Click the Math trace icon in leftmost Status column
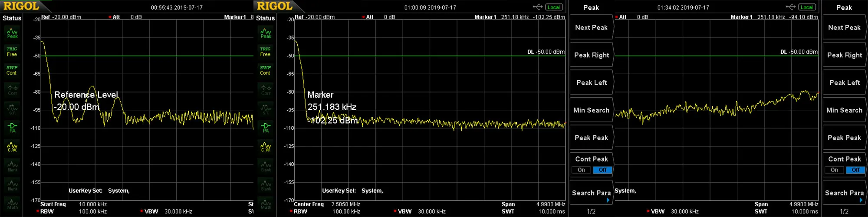 click(12, 204)
